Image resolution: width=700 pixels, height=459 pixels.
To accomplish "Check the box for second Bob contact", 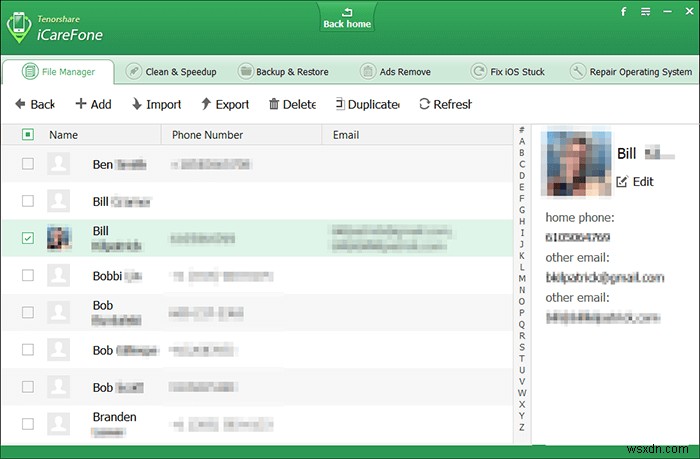I will pos(28,349).
